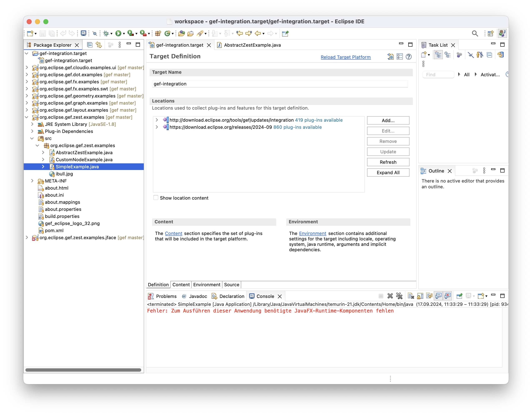
Task: Switch to the Source tab of target editor
Action: tap(231, 285)
